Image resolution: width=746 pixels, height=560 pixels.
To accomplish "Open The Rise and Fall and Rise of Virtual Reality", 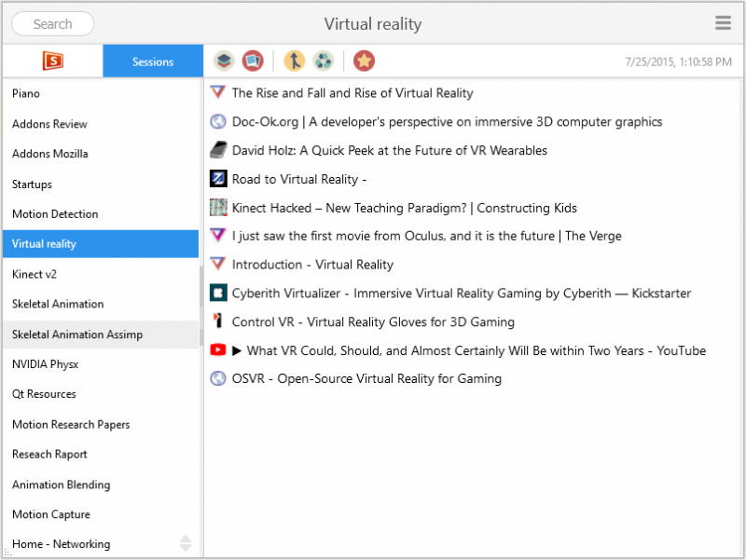I will (352, 92).
